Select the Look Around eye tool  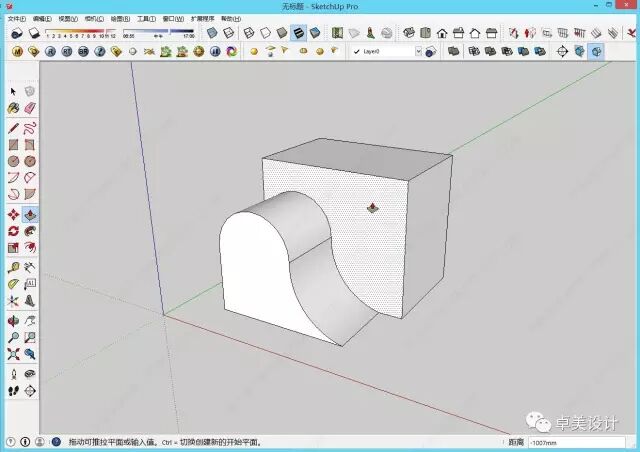click(30, 374)
